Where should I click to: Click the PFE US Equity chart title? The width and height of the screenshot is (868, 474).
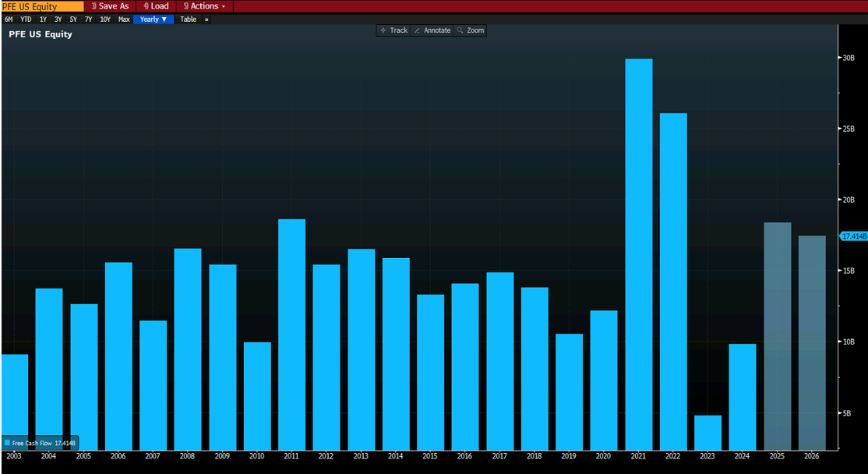[41, 34]
